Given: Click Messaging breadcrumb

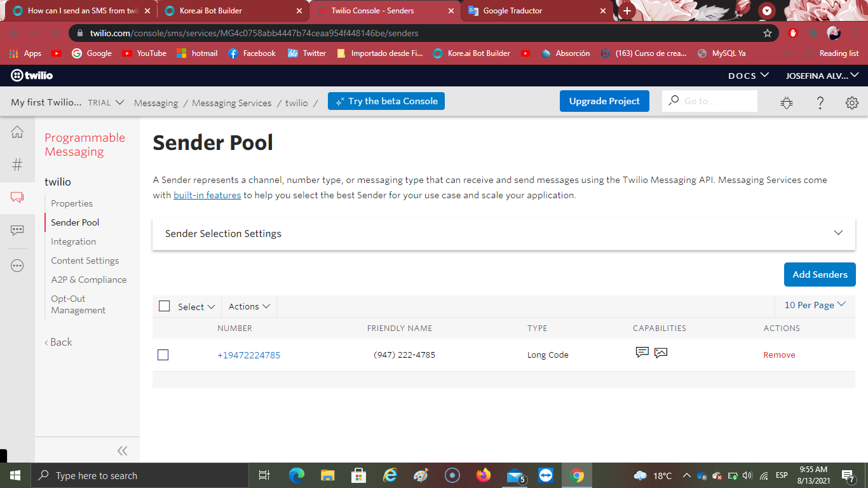Looking at the screenshot, I should [156, 103].
